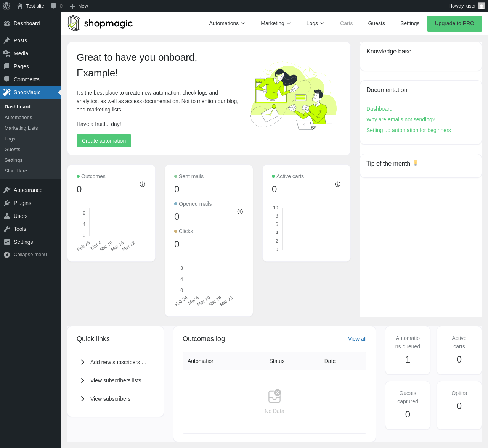Click the comments bubble icon in the admin bar

(54, 6)
